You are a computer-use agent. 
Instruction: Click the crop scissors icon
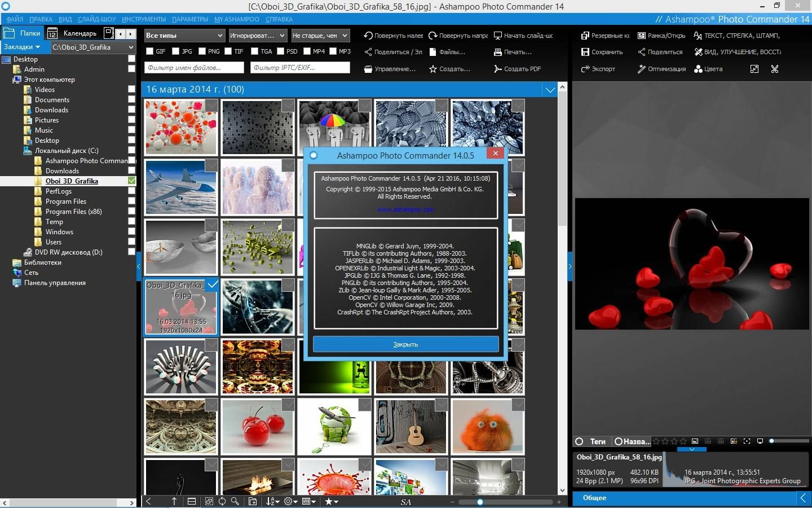point(775,69)
